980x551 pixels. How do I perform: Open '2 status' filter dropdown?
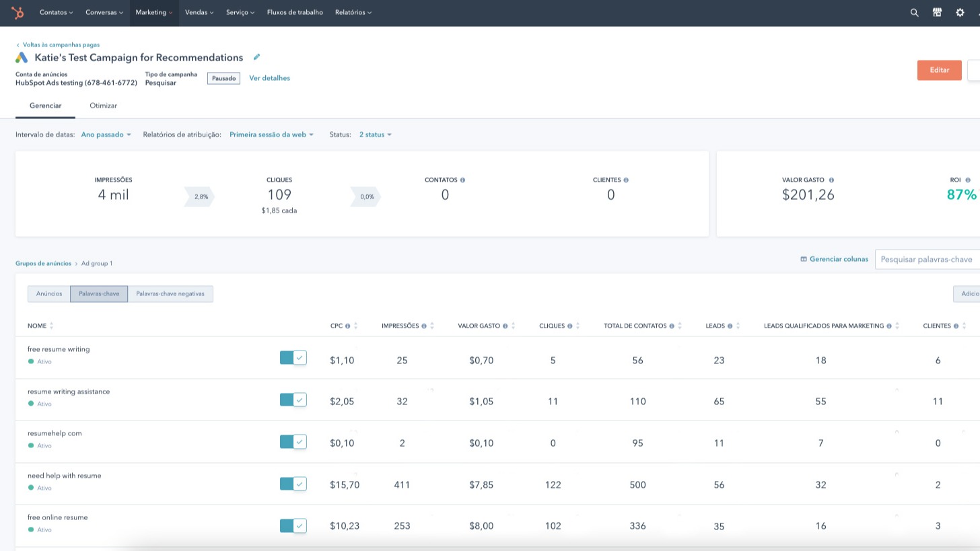(x=376, y=135)
